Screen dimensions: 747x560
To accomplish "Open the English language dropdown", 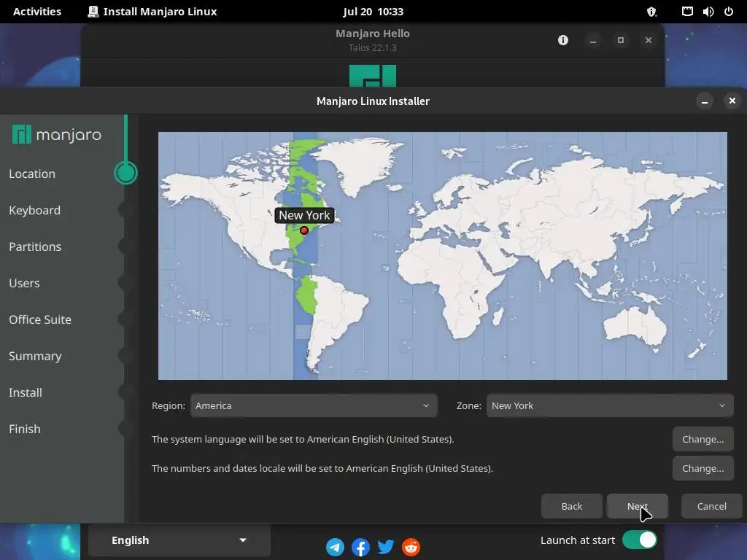I will 179,540.
